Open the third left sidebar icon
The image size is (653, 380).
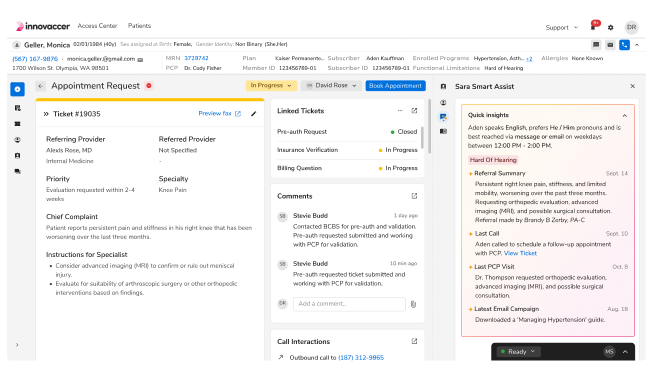pyautogui.click(x=17, y=124)
